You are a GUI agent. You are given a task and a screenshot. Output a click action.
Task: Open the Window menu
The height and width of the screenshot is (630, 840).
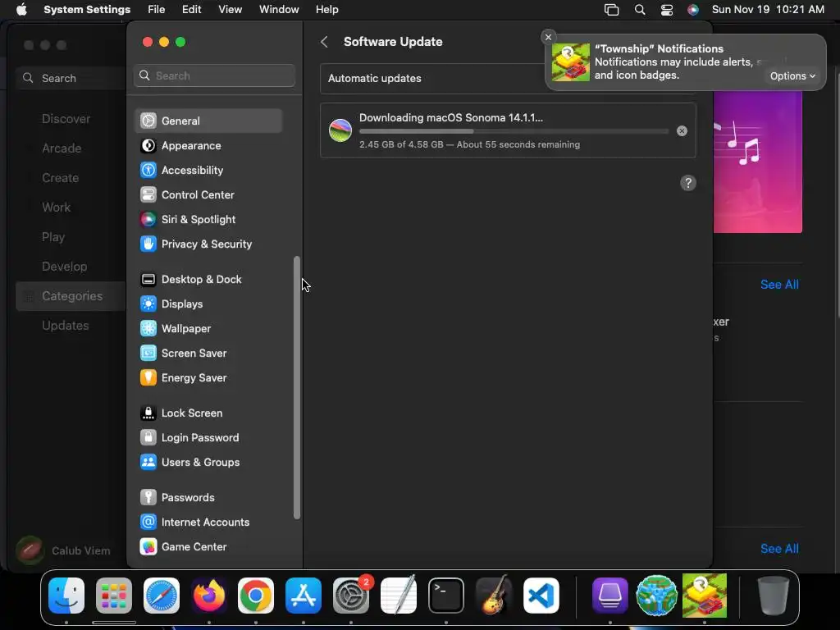pos(279,10)
